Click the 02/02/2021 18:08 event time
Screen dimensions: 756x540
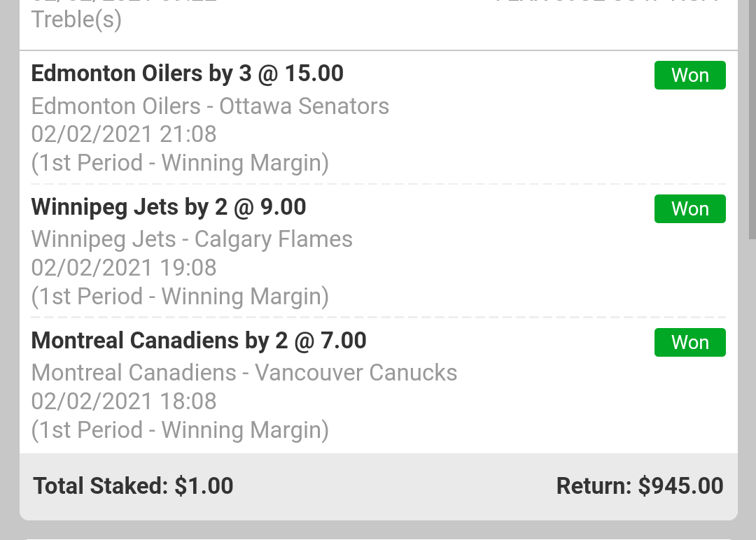point(124,402)
